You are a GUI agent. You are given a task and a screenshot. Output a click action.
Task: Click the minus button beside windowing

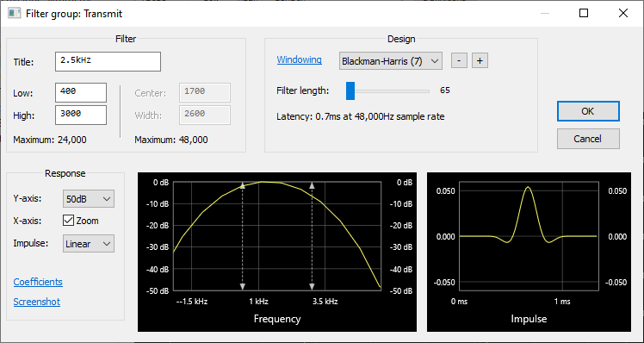[459, 61]
